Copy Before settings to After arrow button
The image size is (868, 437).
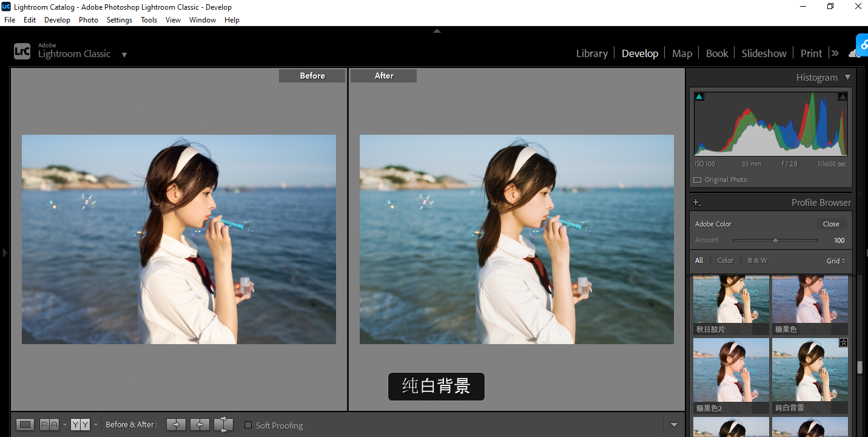[x=176, y=425]
